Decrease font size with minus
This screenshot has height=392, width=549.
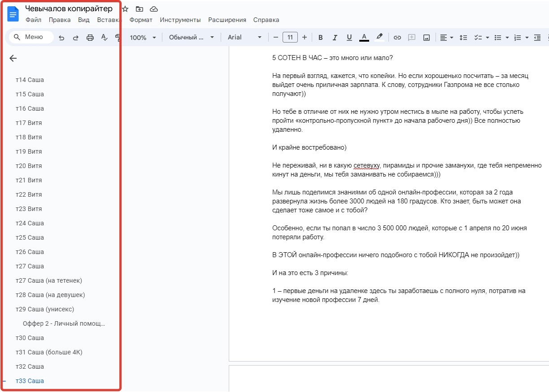275,38
